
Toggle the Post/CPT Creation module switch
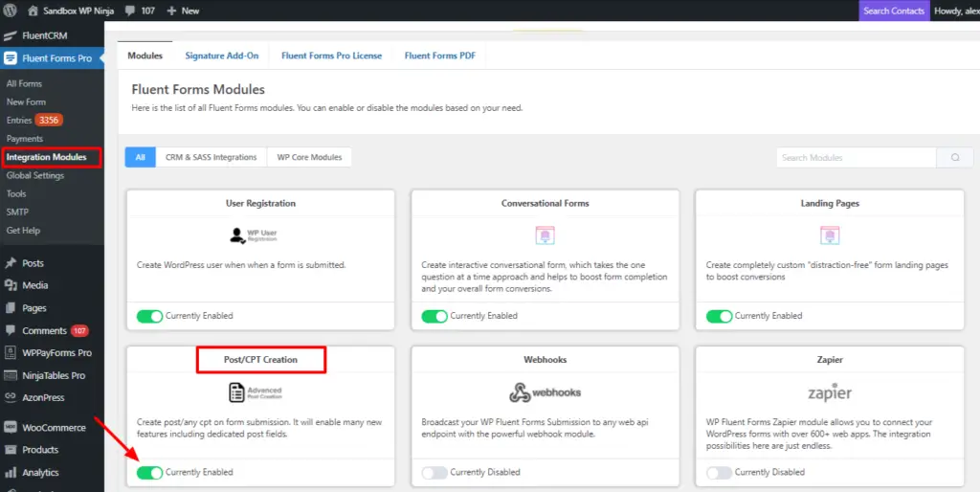click(x=149, y=473)
